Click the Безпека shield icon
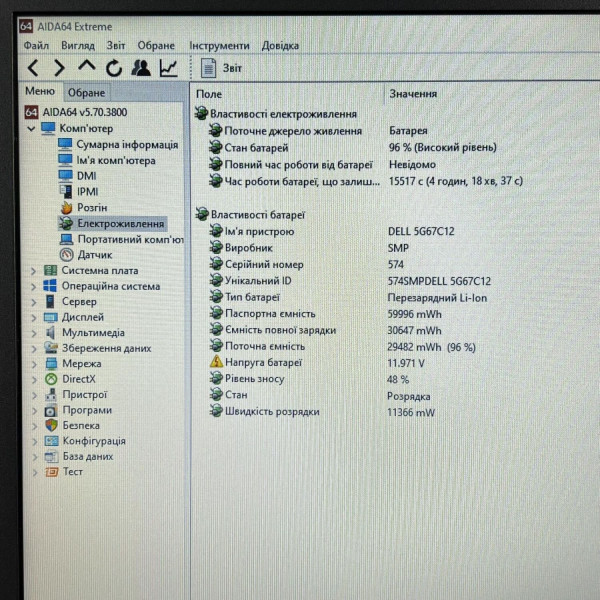 pos(51,425)
